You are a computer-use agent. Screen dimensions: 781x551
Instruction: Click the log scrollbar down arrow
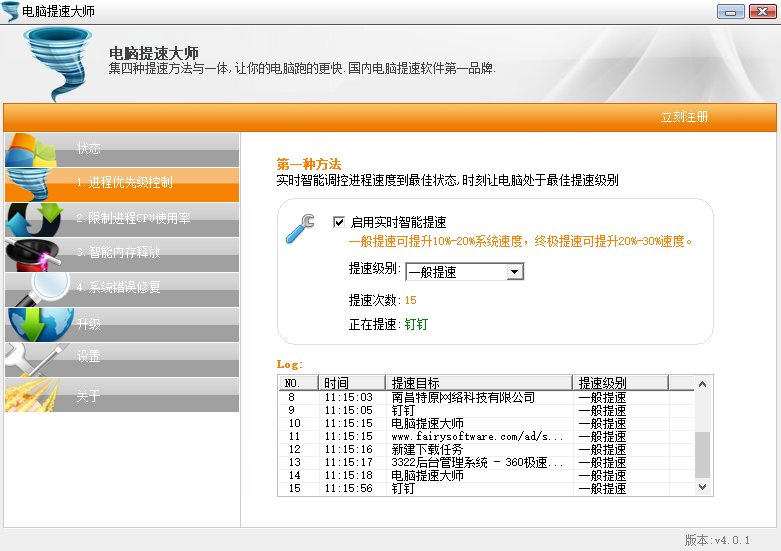(x=704, y=487)
